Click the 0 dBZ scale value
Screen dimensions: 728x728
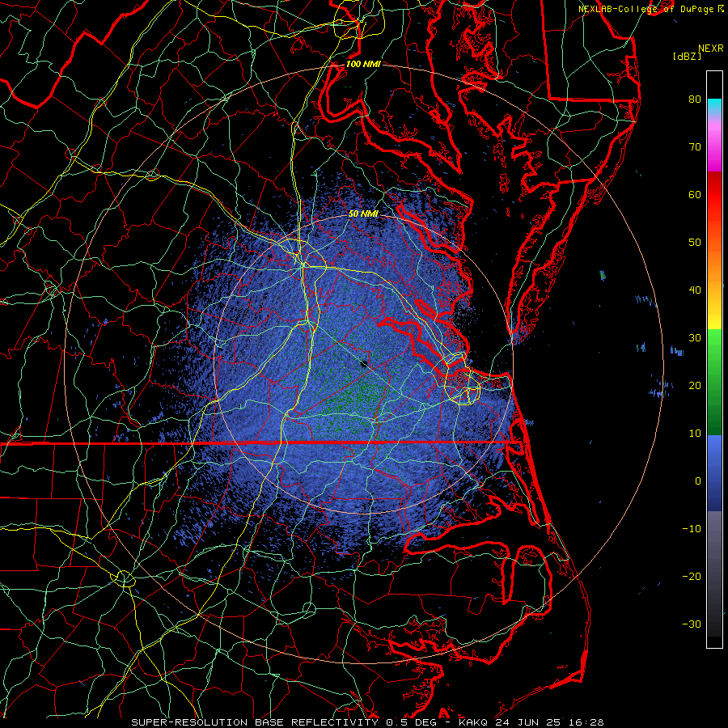tap(698, 481)
